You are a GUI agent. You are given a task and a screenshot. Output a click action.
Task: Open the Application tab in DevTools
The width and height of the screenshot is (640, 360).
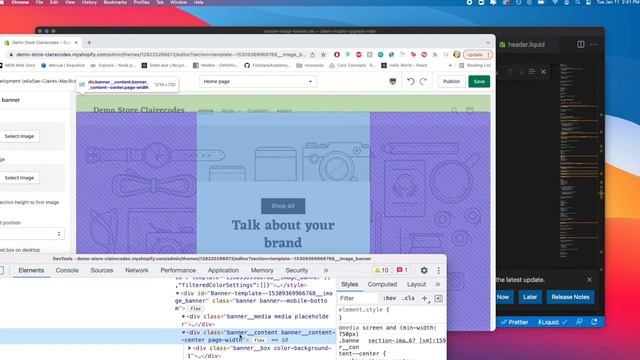pyautogui.click(x=223, y=270)
